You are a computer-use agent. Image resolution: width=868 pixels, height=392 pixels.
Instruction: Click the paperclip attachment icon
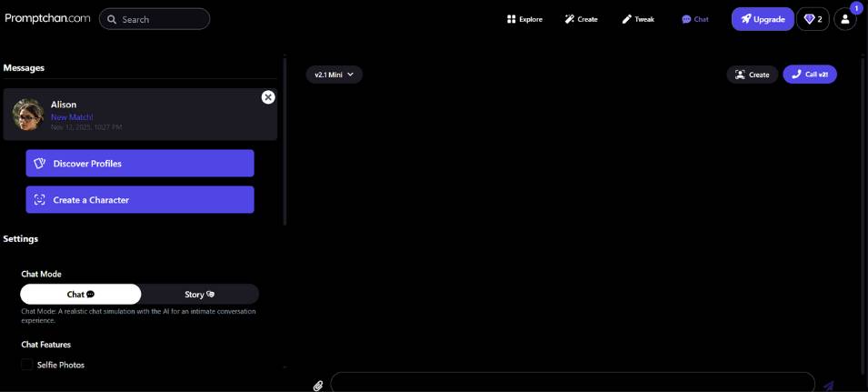318,386
